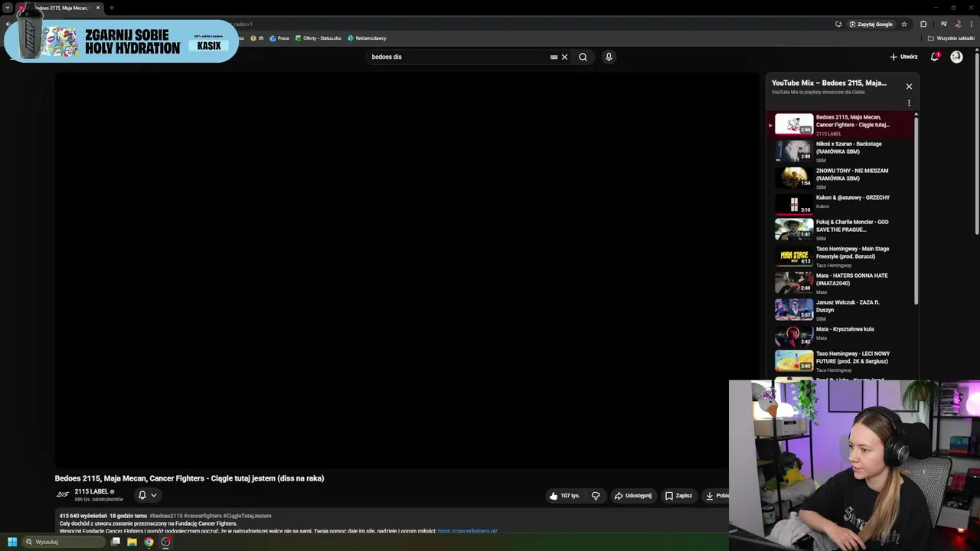
Task: Play Fukaj & Charlie Moncler - GOD SAVE THE PRAGUE
Action: 841,229
